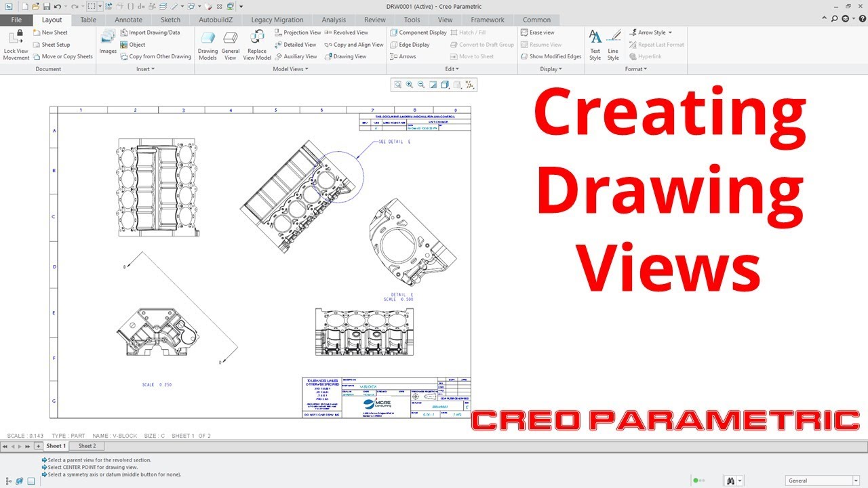
Task: Click Import Drawing/Data
Action: click(x=150, y=33)
